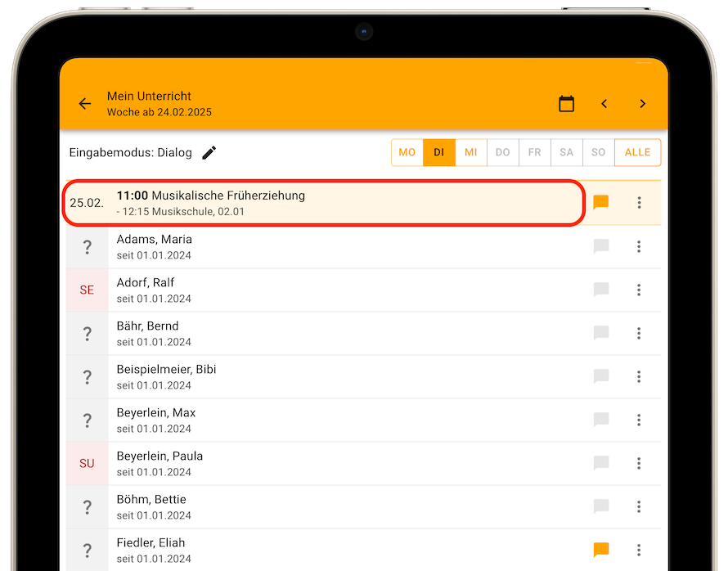The image size is (728, 571).
Task: Add a comment for Adams, Maria
Action: point(601,246)
